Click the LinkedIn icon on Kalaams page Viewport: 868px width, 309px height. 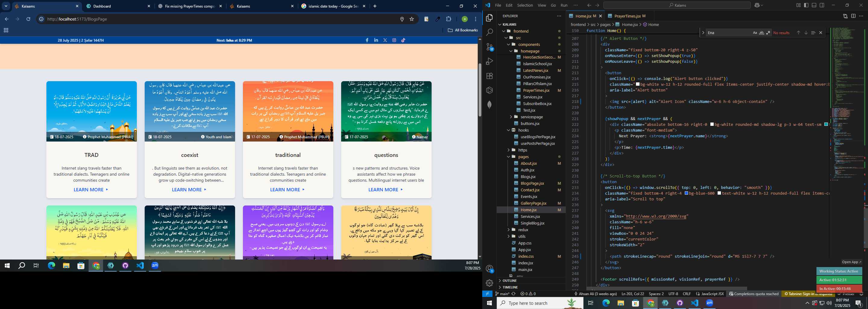coord(376,40)
